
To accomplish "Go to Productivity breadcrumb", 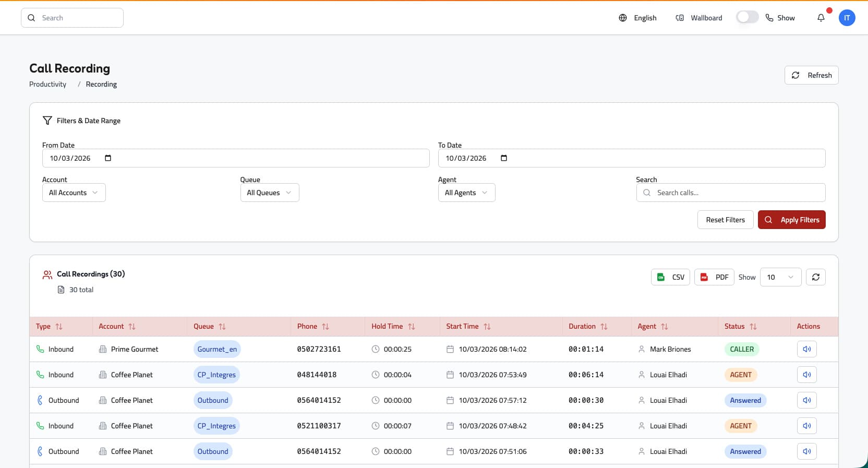I will (48, 85).
